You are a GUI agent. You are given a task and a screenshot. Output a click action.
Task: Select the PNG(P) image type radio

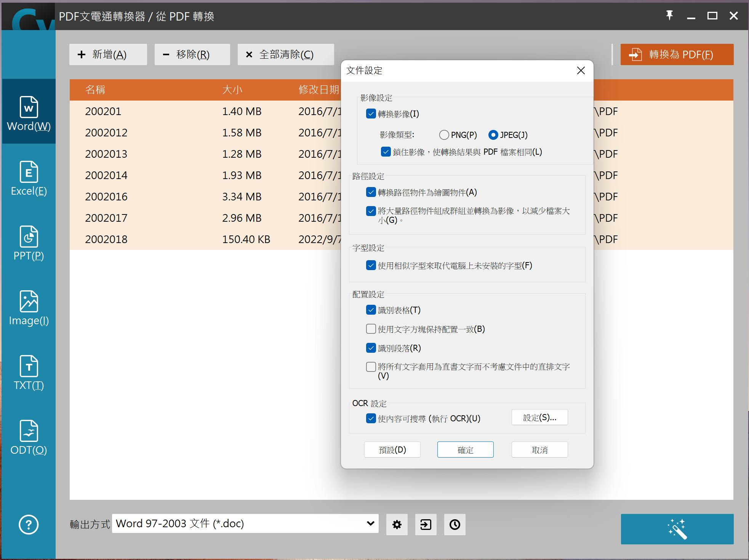[444, 135]
